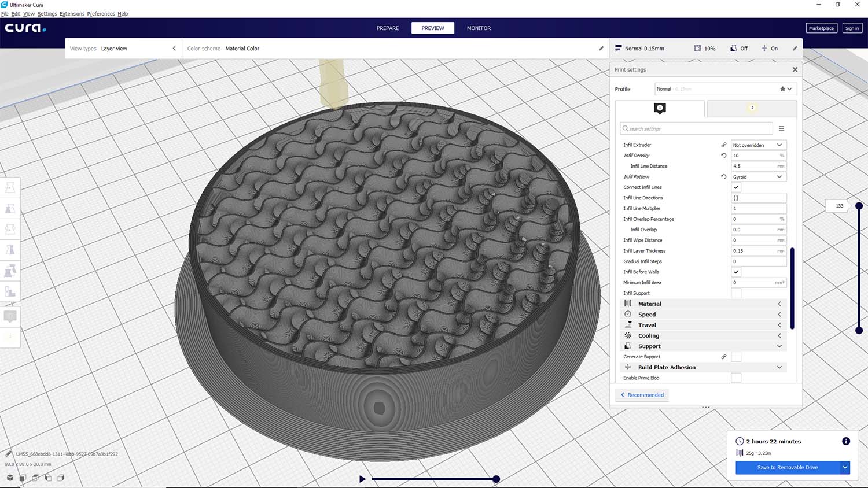Reset the Infill Pattern setting
The width and height of the screenshot is (868, 488).
[723, 177]
